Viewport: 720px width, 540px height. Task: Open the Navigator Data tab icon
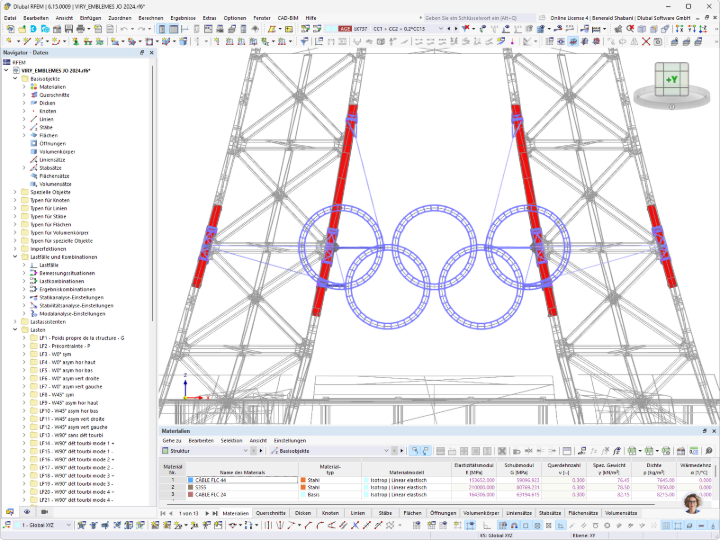[10, 512]
